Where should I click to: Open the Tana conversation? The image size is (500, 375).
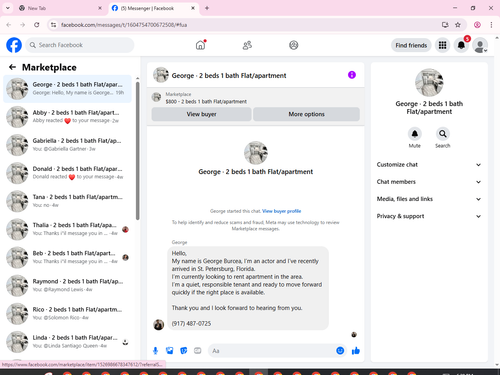[68, 201]
